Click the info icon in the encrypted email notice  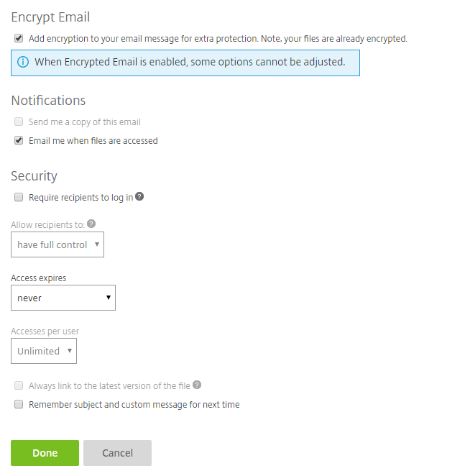click(23, 62)
